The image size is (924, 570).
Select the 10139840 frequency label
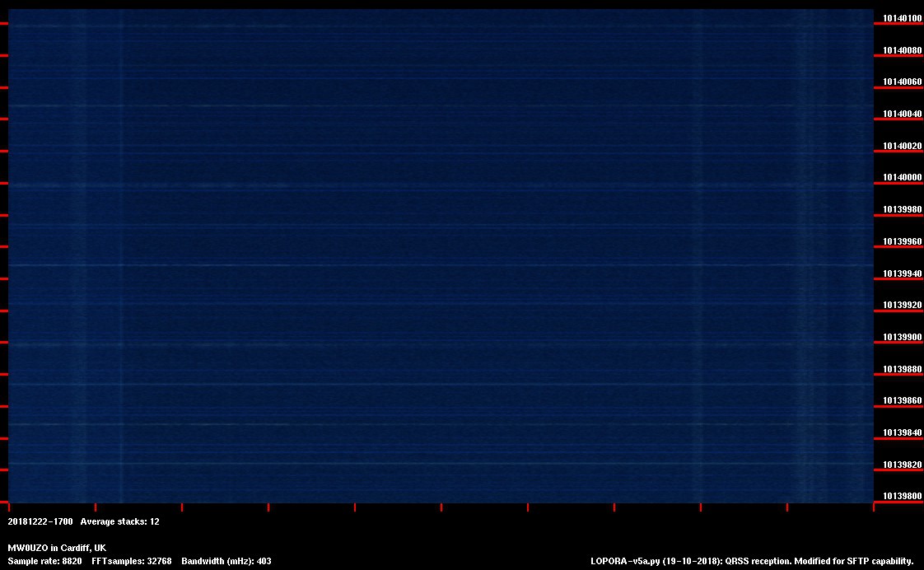(x=902, y=433)
